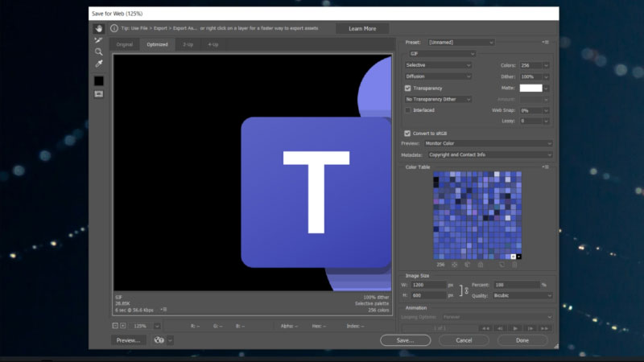The width and height of the screenshot is (644, 362).
Task: Open the Diffusion dither algorithm dropdown
Action: tap(438, 76)
